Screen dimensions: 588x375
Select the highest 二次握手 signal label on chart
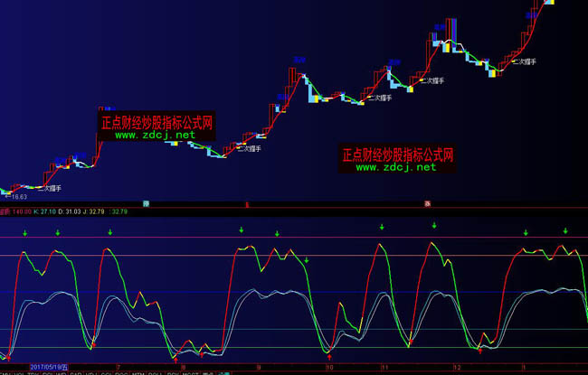(525, 61)
